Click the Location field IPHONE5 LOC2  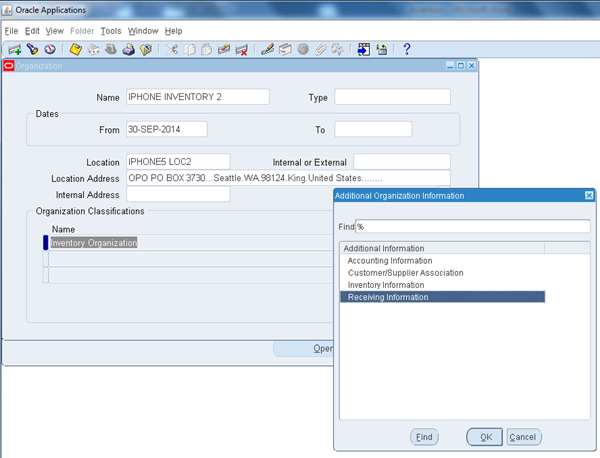tap(178, 161)
